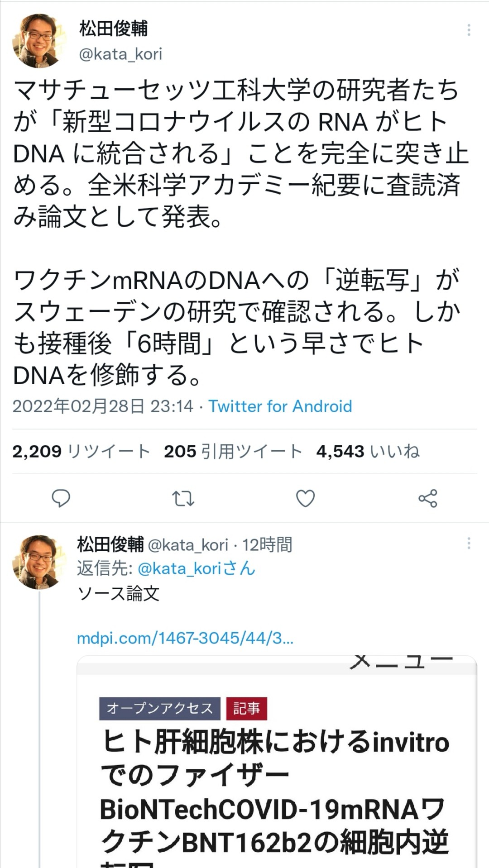
Task: Open main tweet's three-dot menu
Action: pos(469,30)
